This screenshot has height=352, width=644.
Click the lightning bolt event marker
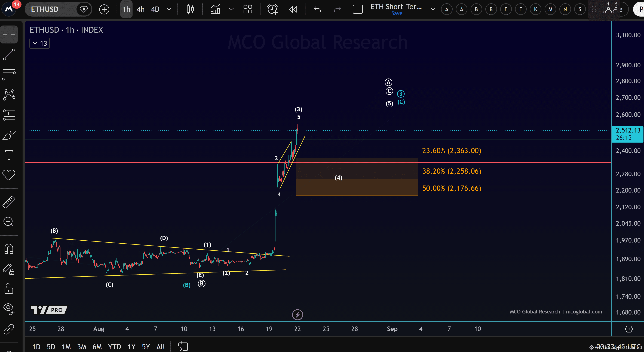coord(298,315)
